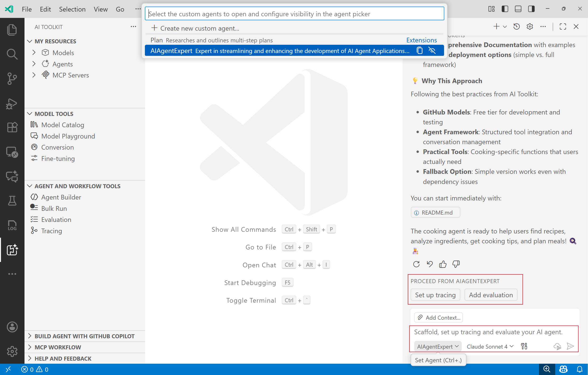Open Source Control view in activity bar
The width and height of the screenshot is (588, 375).
pos(12,78)
